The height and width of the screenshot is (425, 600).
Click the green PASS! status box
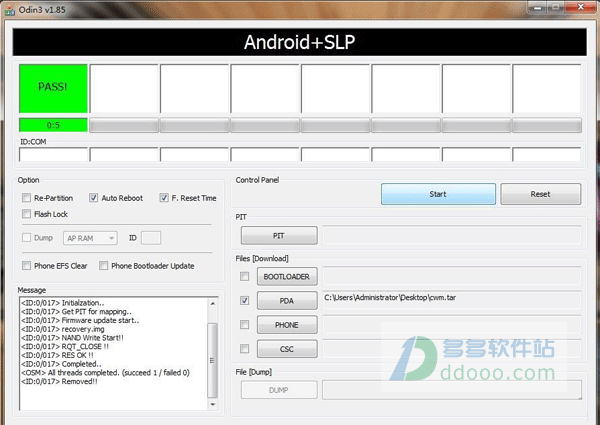(x=53, y=88)
